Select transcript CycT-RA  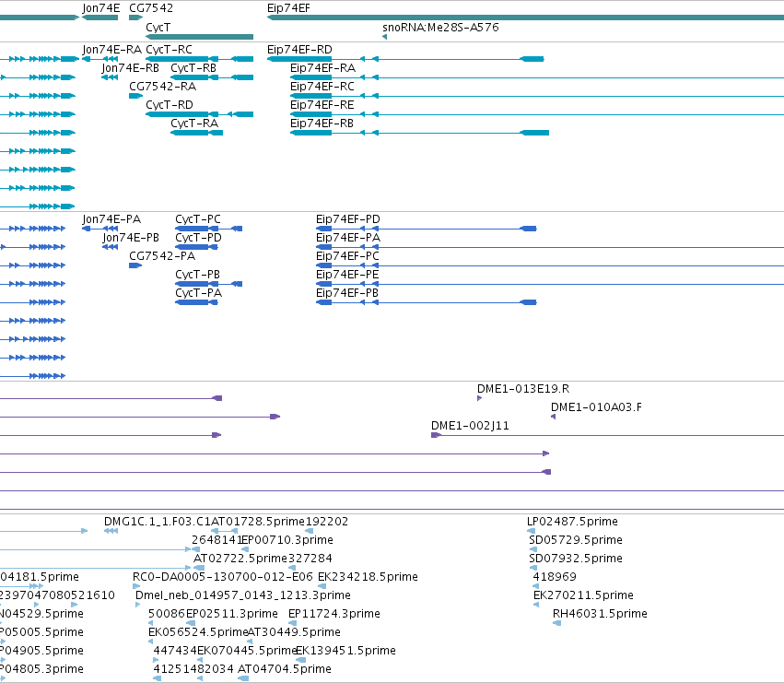coord(194,124)
